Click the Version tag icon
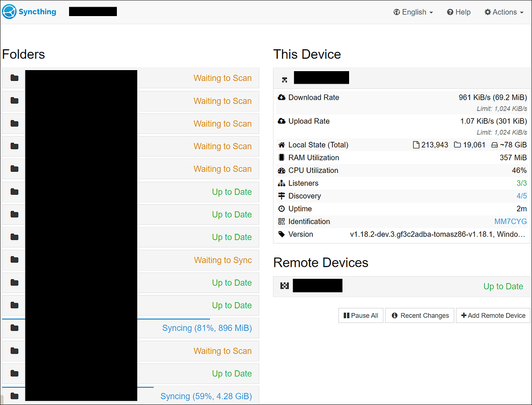This screenshot has width=532, height=405. (281, 234)
